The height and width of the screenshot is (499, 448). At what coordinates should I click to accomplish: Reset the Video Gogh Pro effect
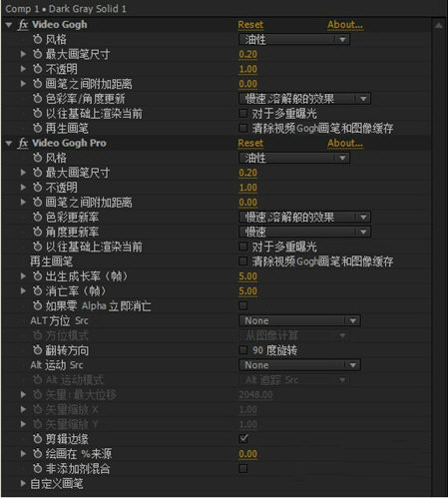[x=250, y=144]
